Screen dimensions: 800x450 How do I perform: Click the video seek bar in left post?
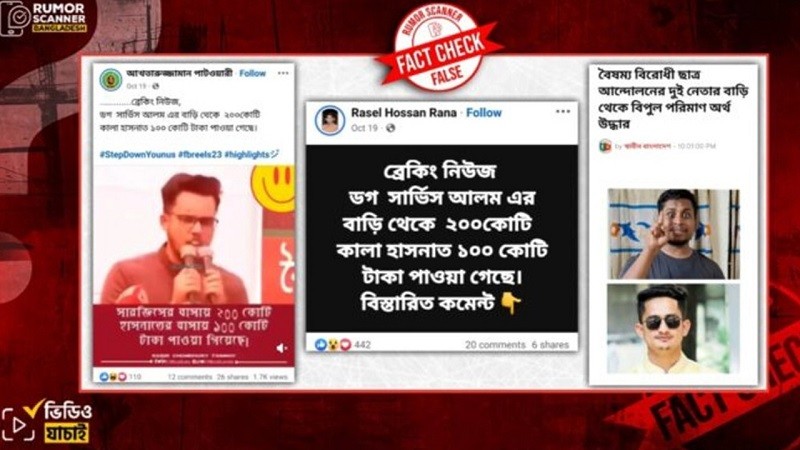193,362
